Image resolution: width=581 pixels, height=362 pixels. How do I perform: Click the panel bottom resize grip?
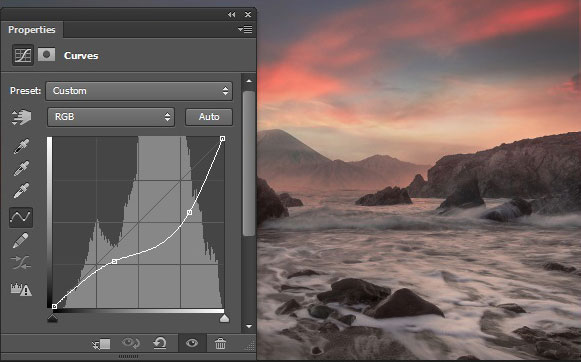pyautogui.click(x=128, y=356)
